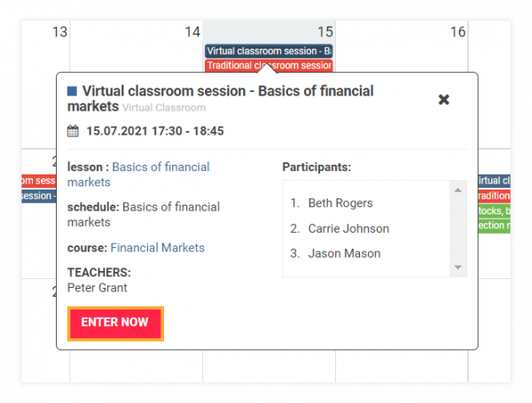Click participants list scroll up arrow
The height and width of the screenshot is (403, 532).
(x=458, y=190)
